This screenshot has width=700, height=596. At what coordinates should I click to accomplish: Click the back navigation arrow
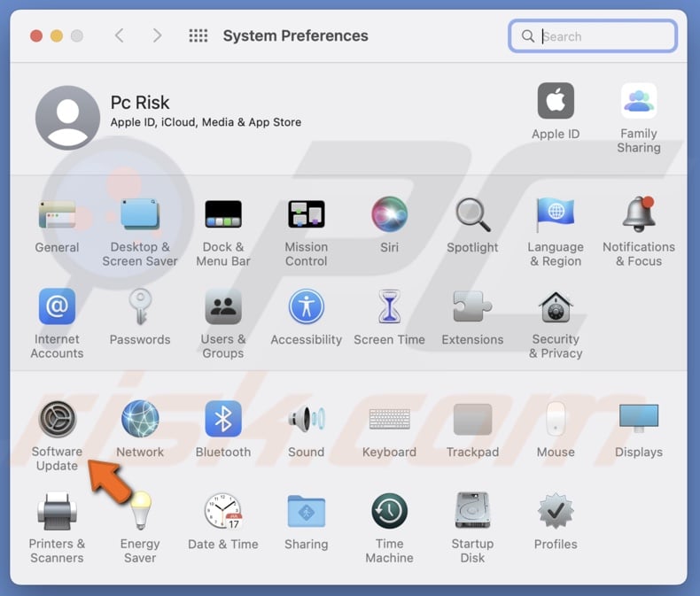click(120, 35)
